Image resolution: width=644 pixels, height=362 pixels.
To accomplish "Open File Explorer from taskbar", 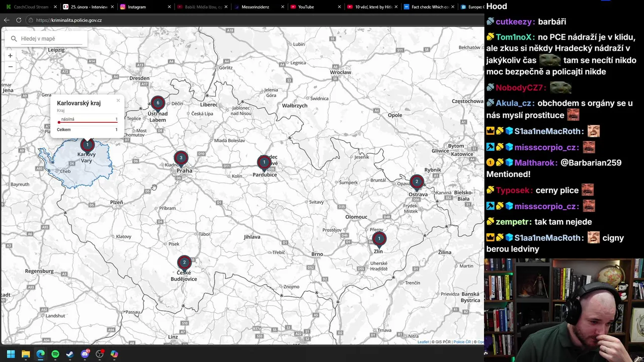I will (26, 354).
